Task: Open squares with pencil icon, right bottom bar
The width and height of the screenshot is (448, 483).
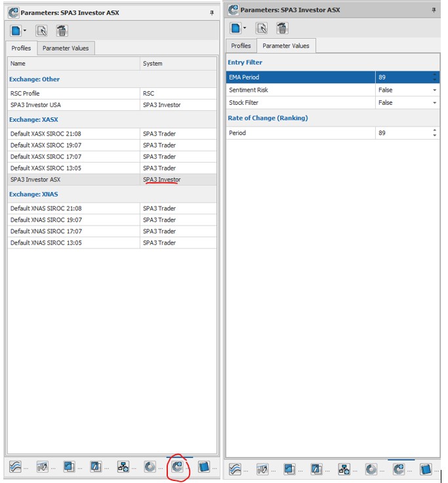Action: pos(316,469)
